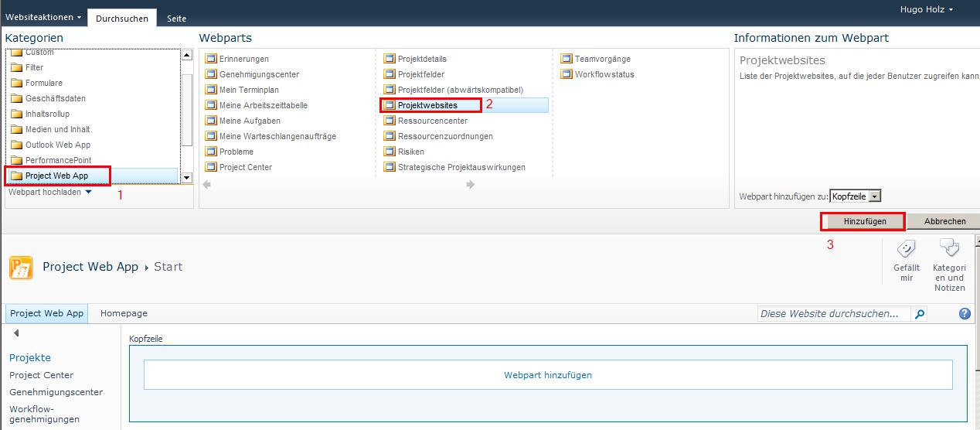Image resolution: width=980 pixels, height=430 pixels.
Task: Open the Homepage navigation tab
Action: 124,313
